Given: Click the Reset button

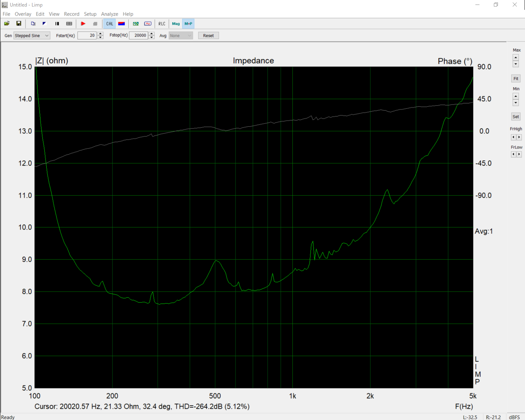Looking at the screenshot, I should (208, 36).
